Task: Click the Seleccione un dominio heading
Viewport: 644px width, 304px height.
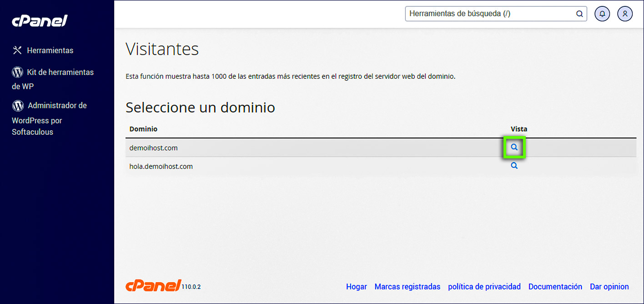Action: click(200, 107)
